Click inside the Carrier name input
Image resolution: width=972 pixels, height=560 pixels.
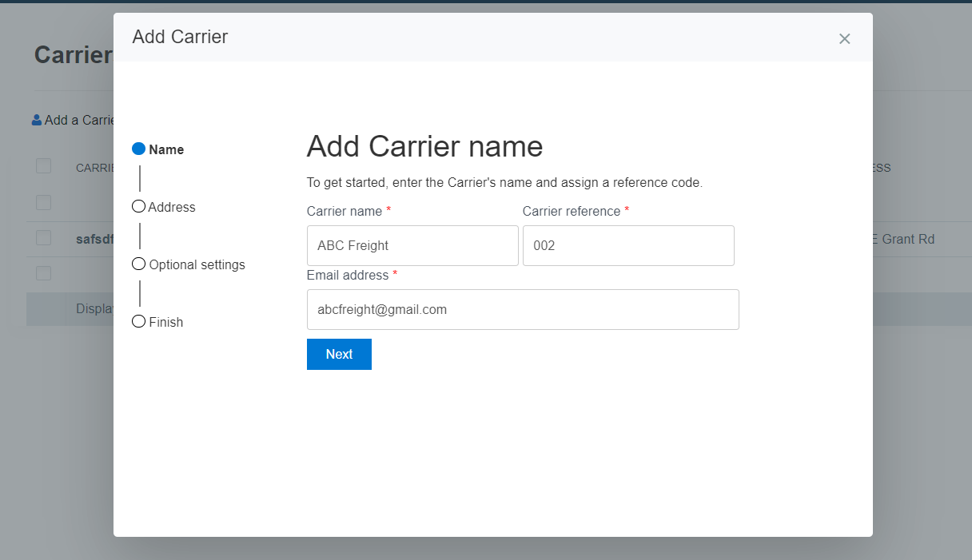(x=412, y=245)
